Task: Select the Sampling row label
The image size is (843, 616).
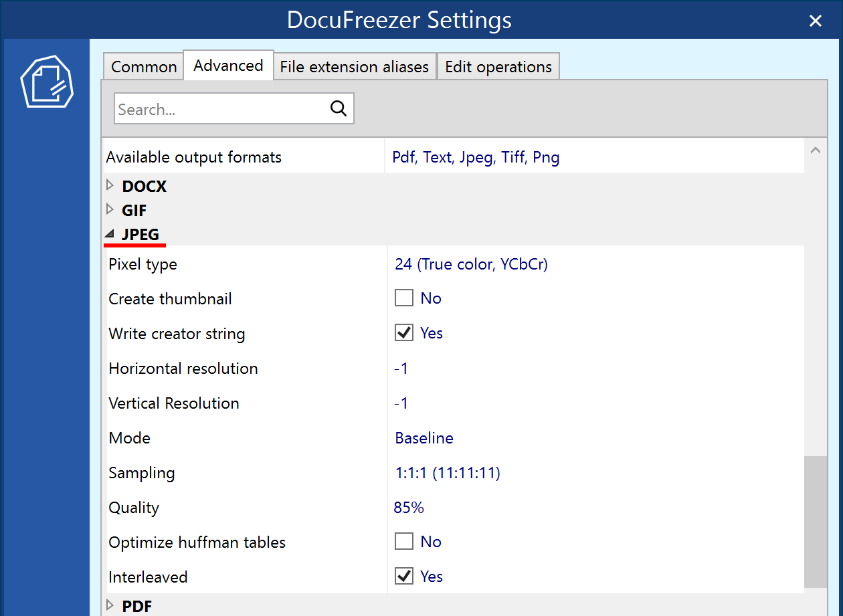Action: pos(142,473)
